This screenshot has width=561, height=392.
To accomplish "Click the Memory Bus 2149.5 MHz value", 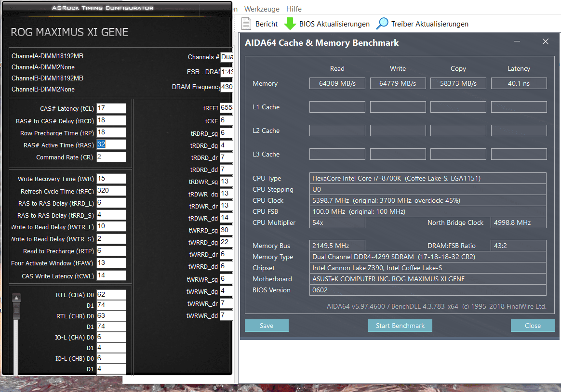I will (337, 246).
